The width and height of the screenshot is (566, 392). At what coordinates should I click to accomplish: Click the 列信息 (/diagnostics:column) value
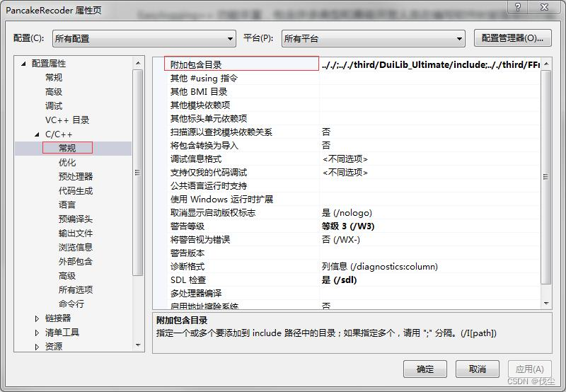click(380, 267)
